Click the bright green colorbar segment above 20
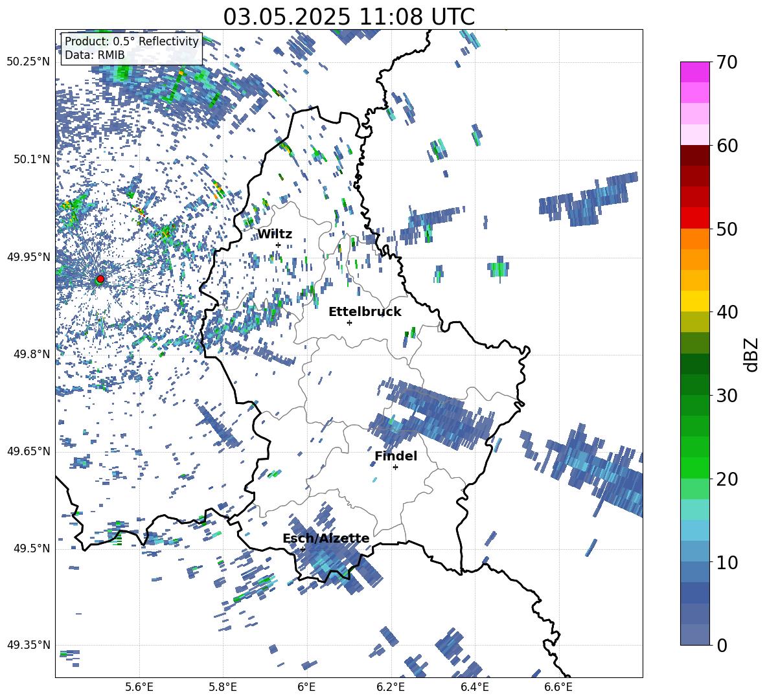767x700 pixels. 694,468
